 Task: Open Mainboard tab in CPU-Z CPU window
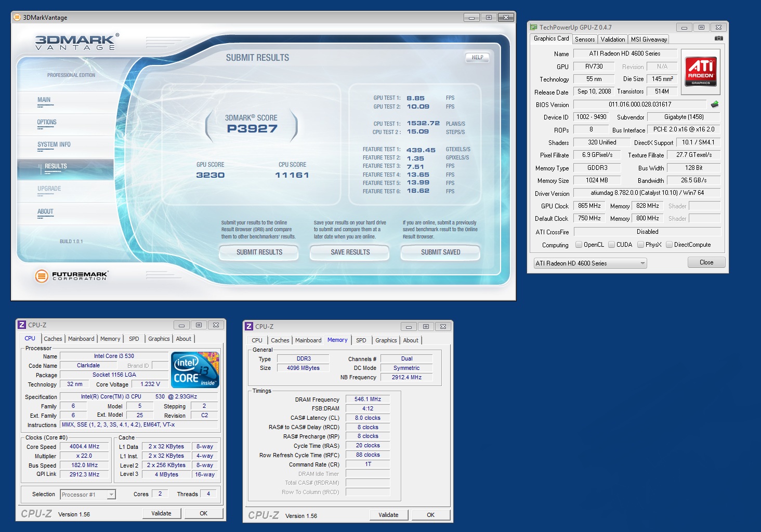81,339
